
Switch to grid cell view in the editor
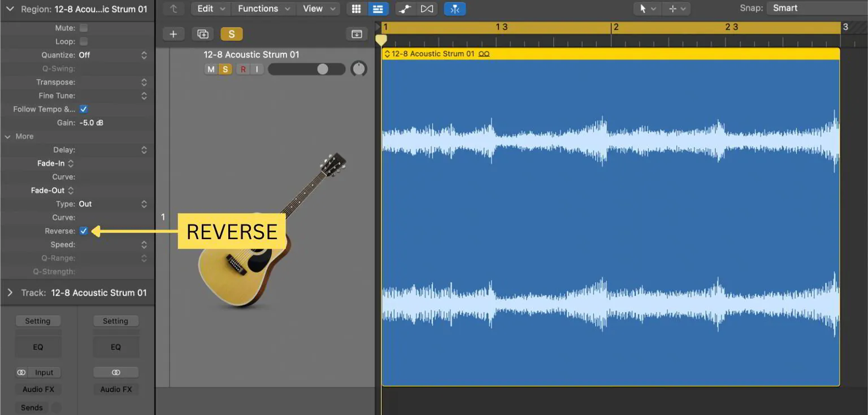(x=356, y=8)
